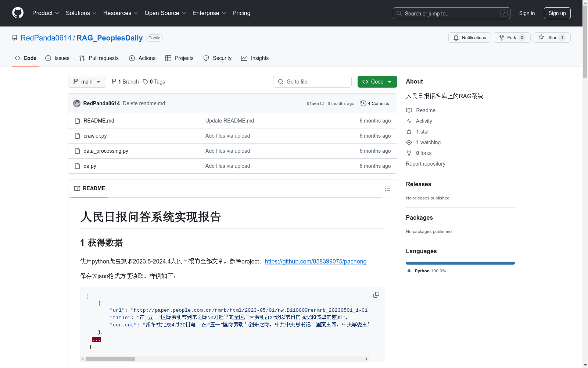Click the Notifications bell button

click(469, 38)
